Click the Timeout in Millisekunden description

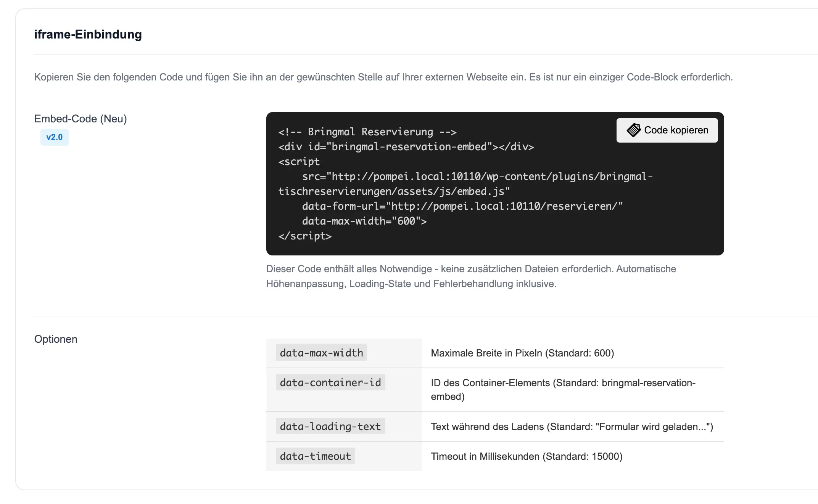point(526,456)
